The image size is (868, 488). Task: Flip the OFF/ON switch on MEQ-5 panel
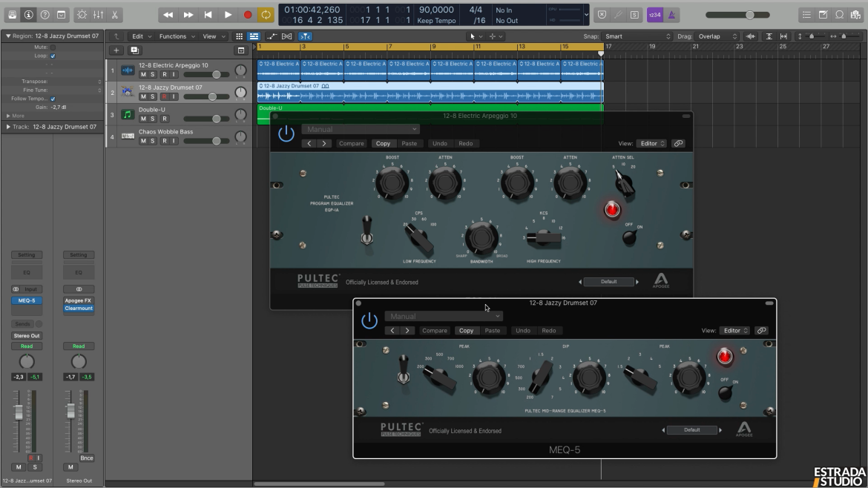pos(725,392)
